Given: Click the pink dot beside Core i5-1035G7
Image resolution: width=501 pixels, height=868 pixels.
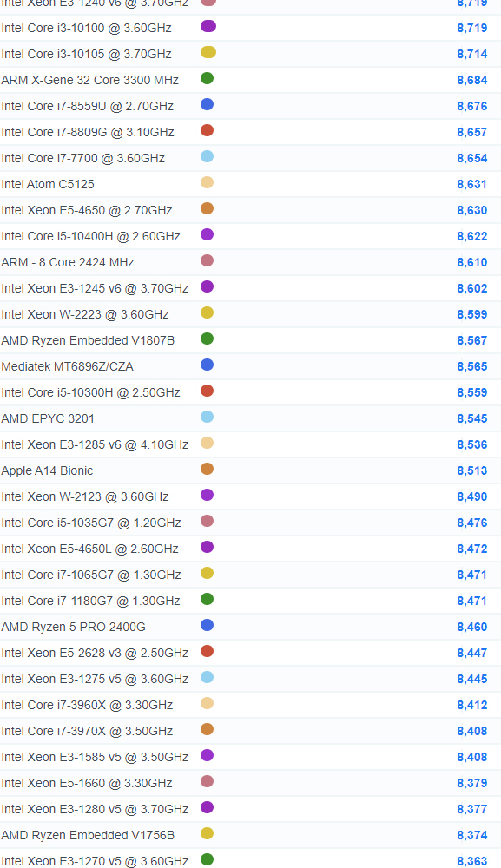Looking at the screenshot, I should [207, 520].
